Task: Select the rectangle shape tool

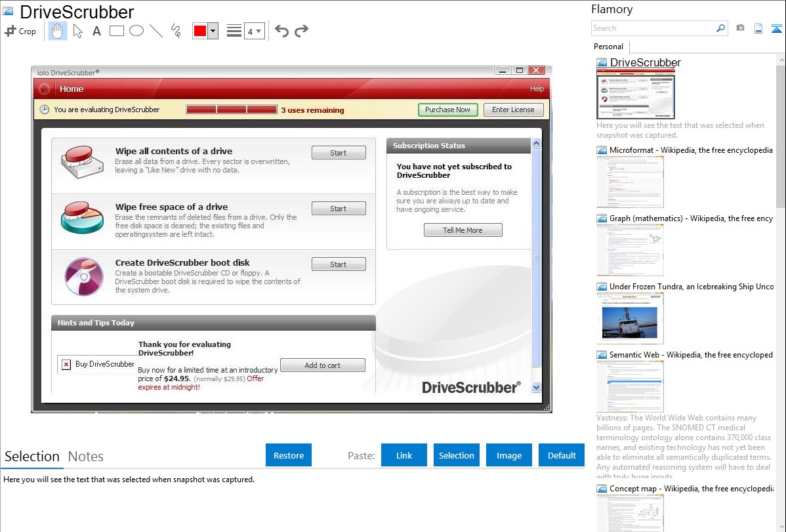Action: (116, 31)
